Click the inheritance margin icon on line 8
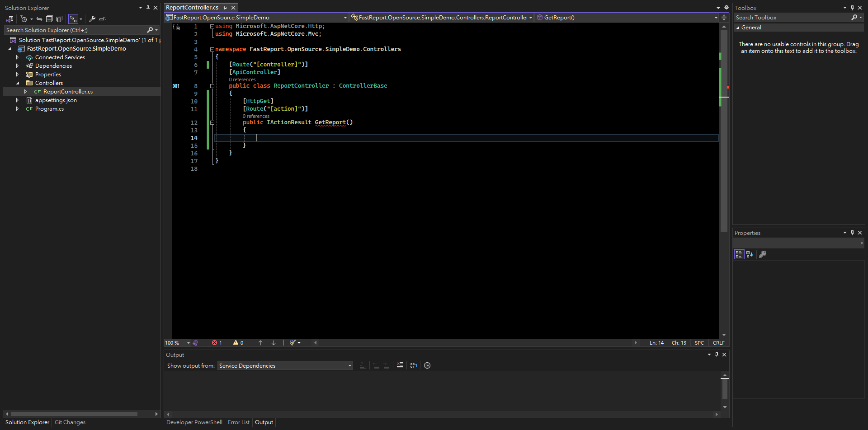 pyautogui.click(x=176, y=86)
